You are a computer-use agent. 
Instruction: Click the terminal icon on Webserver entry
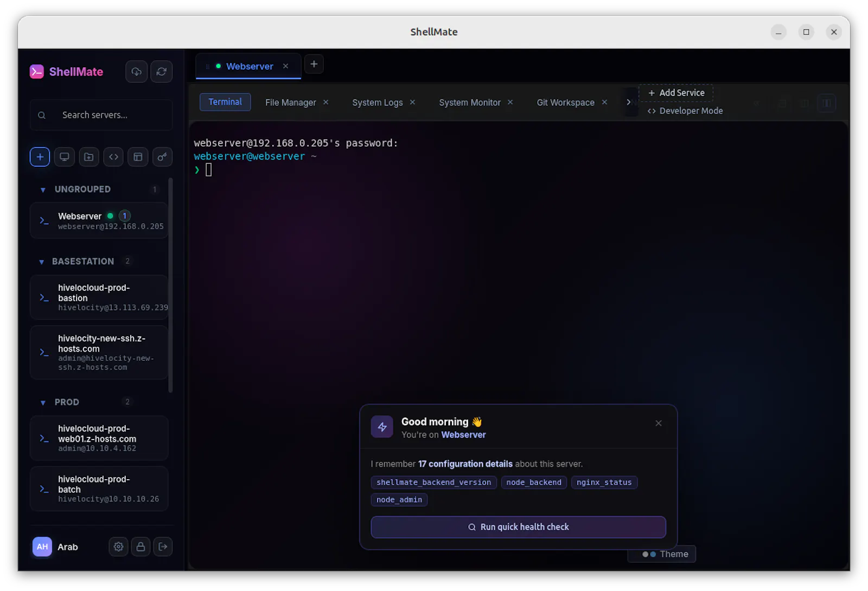(44, 220)
